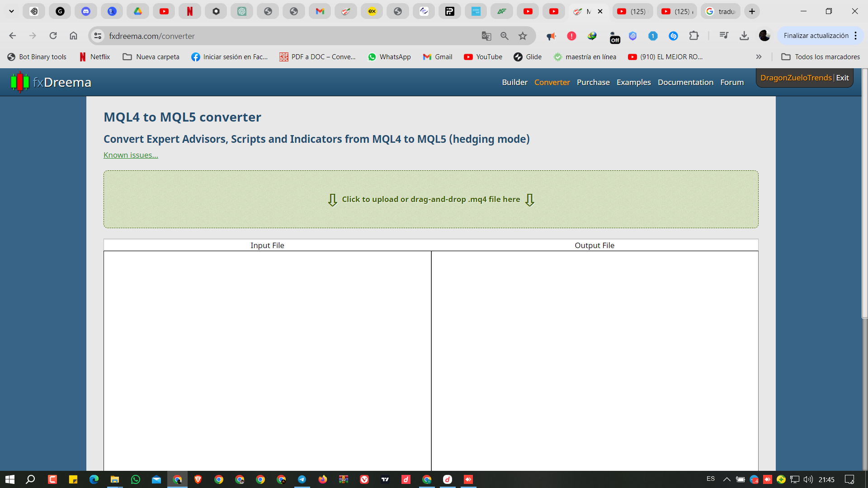Open the Netflix bookmark

pos(94,56)
